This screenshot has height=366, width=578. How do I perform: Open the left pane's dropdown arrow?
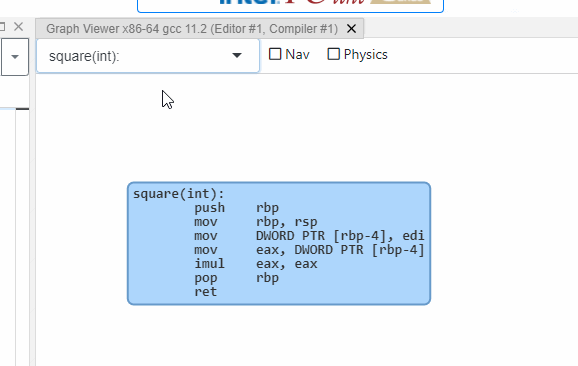pyautogui.click(x=15, y=57)
